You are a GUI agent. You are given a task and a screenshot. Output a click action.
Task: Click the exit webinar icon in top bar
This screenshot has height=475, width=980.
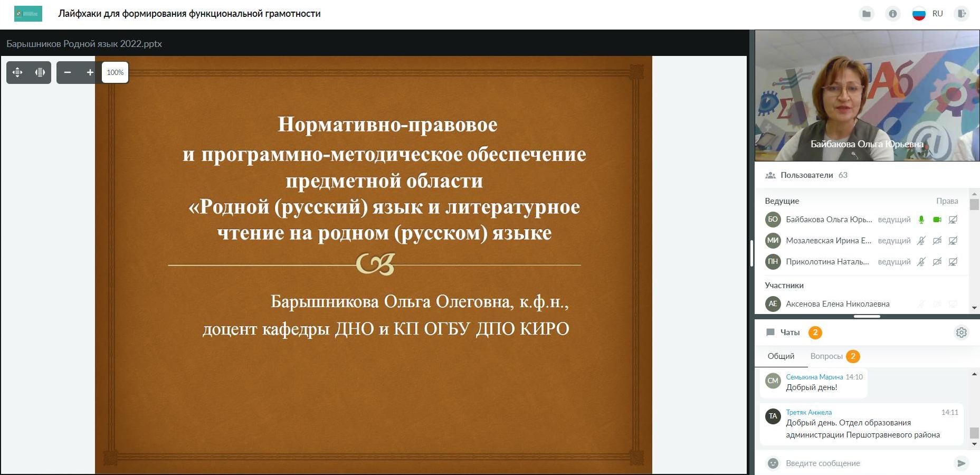[x=962, y=14]
